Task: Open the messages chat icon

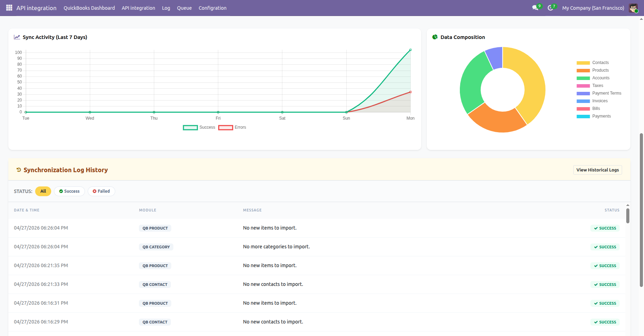Action: pos(535,8)
